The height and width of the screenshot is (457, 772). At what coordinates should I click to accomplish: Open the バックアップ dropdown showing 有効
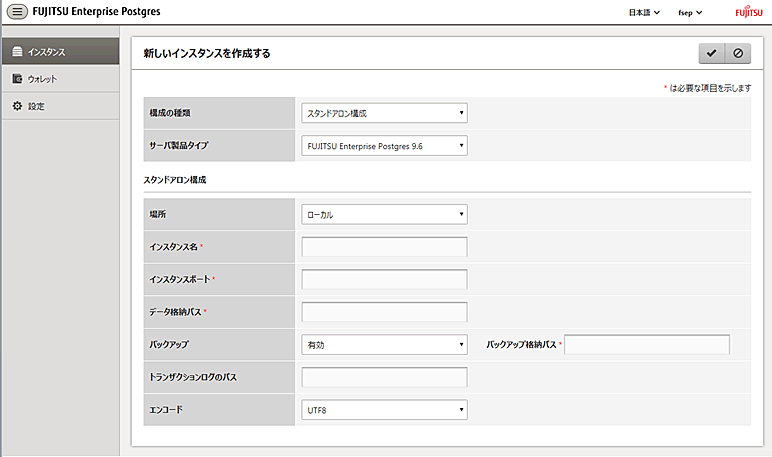click(x=384, y=345)
